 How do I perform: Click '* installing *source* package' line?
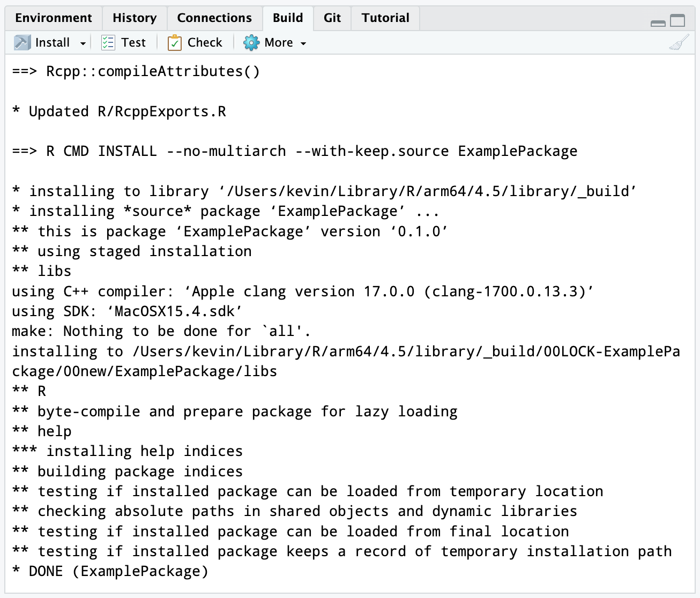[x=226, y=211]
